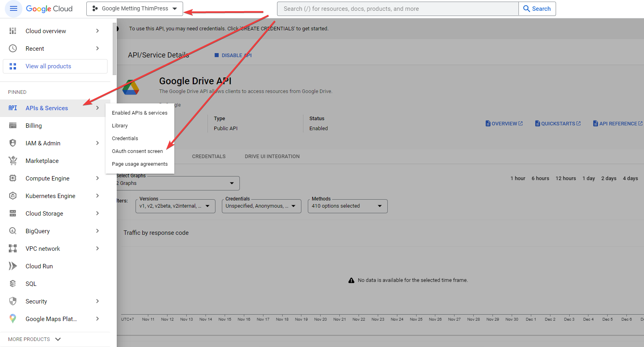Open the Versions filter dropdown
This screenshot has width=644, height=347.
click(175, 206)
